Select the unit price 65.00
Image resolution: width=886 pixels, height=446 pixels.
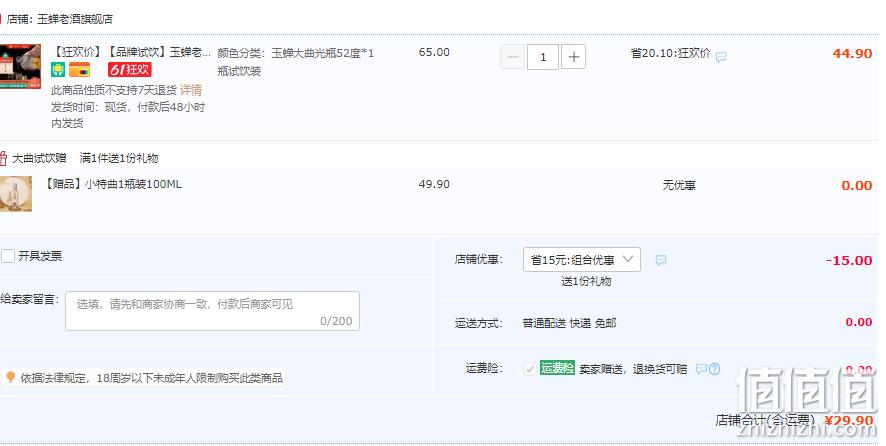(434, 52)
